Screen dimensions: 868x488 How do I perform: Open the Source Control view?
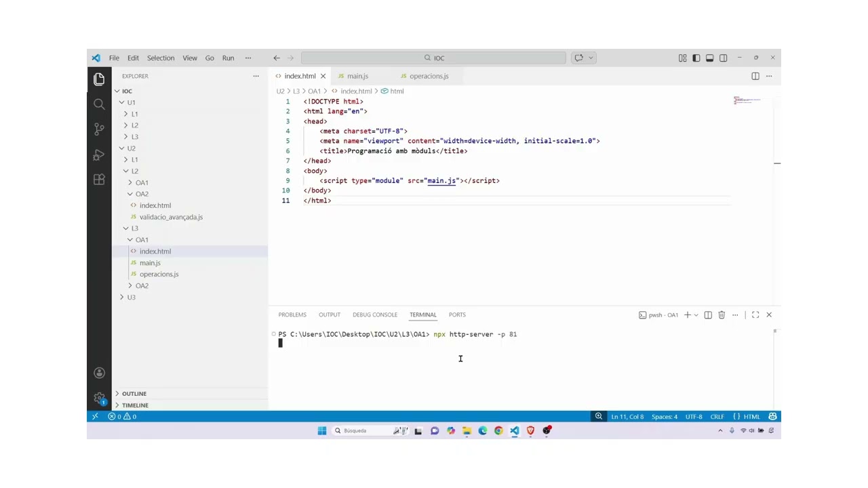click(x=99, y=129)
